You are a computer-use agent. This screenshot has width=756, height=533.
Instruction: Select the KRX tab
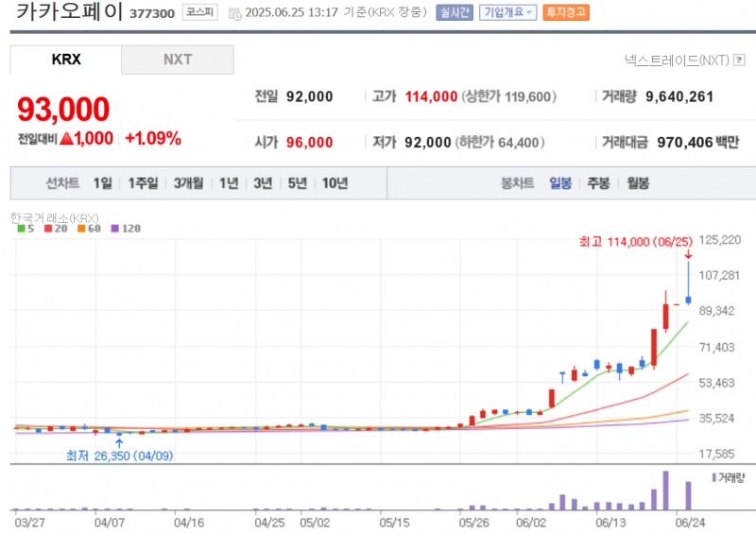click(x=66, y=60)
